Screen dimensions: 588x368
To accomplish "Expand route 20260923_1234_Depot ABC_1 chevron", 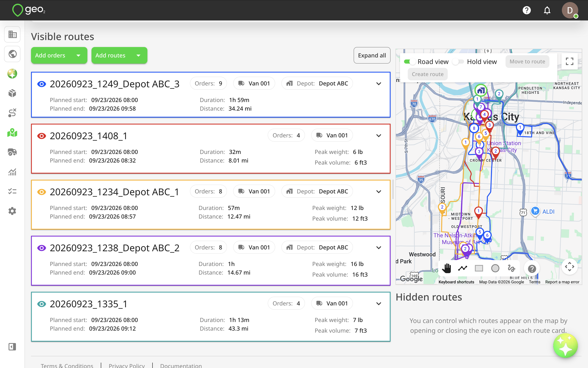I will [379, 192].
